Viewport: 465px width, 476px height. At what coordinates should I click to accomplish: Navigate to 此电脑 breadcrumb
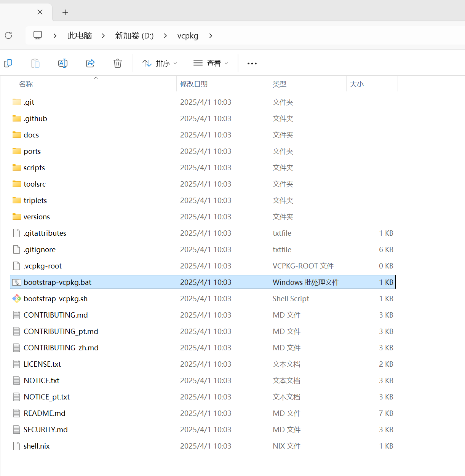(80, 36)
